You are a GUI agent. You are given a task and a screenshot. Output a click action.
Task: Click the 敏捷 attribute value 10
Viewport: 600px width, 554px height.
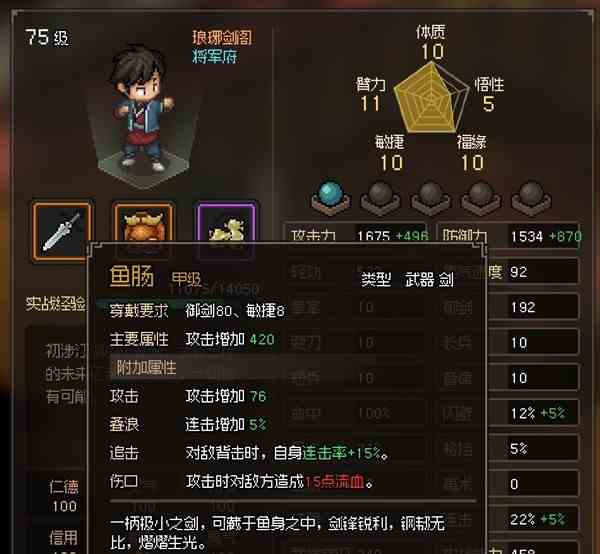(x=391, y=163)
